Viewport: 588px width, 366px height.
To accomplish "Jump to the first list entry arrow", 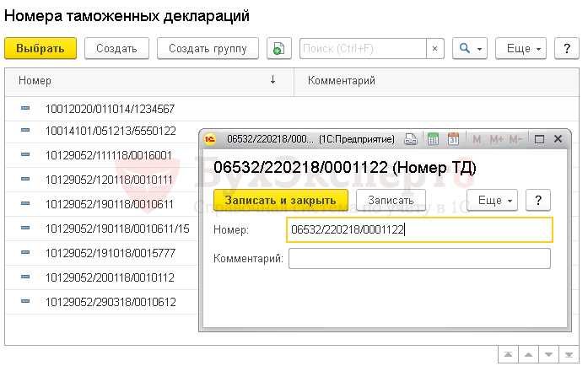I will pyautogui.click(x=508, y=354).
